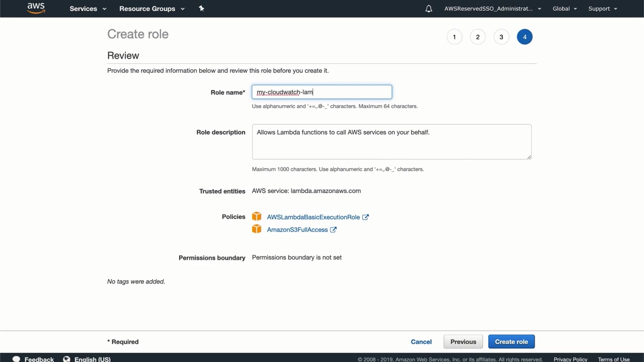This screenshot has height=362, width=644.
Task: Click the Create role button
Action: click(x=511, y=342)
